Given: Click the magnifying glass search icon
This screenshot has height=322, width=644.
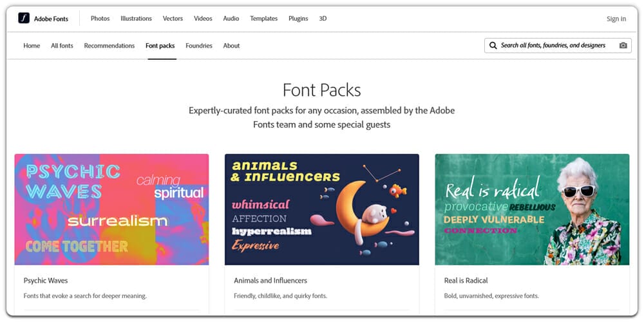Looking at the screenshot, I should 493,46.
